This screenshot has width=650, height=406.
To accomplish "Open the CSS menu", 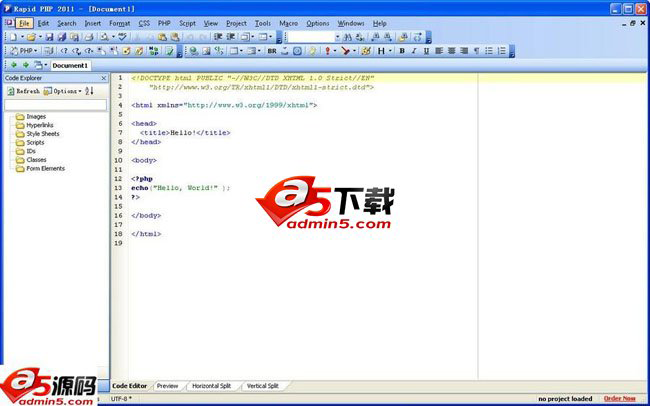I will click(144, 24).
